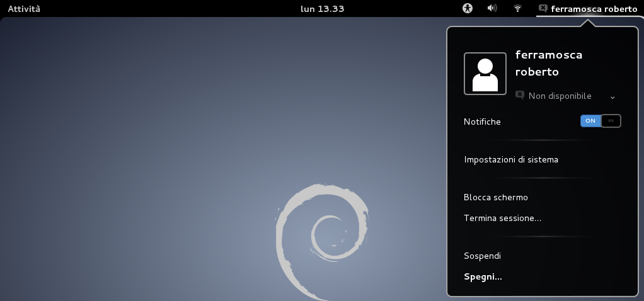
Task: Click Spegni... to power off
Action: (483, 276)
